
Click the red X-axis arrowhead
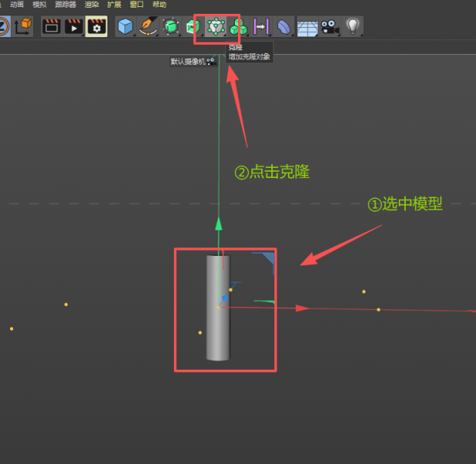click(x=302, y=308)
